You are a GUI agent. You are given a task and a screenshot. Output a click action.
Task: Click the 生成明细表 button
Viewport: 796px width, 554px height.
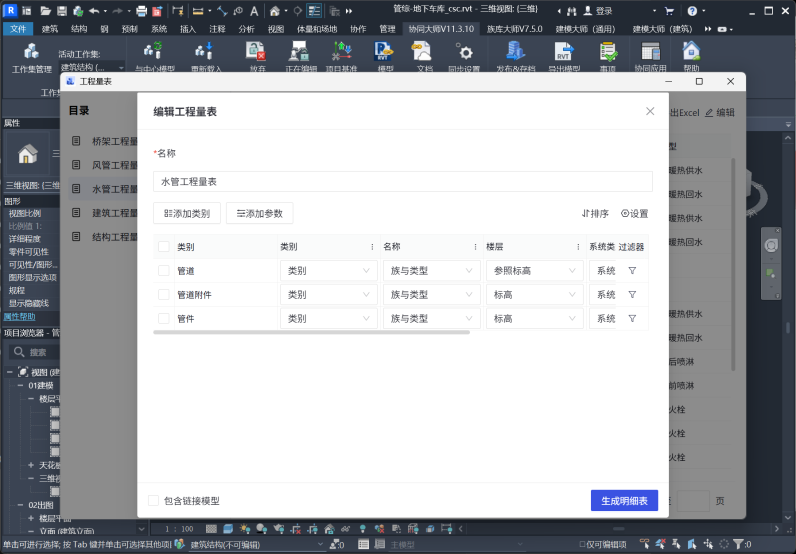coord(624,501)
